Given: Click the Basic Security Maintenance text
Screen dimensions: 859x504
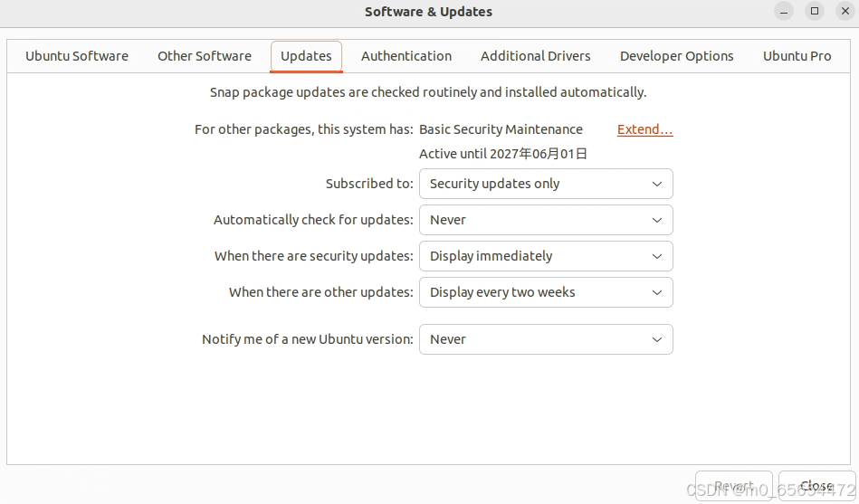Looking at the screenshot, I should (501, 129).
